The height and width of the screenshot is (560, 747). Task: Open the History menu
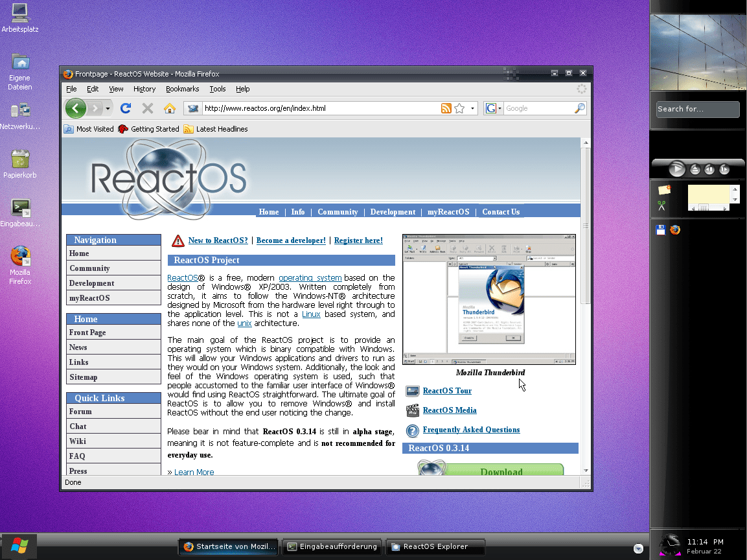point(144,89)
